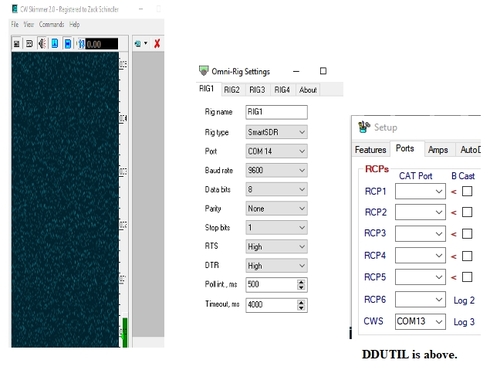
Task: Increase the Poll int stepper value
Action: (x=301, y=282)
